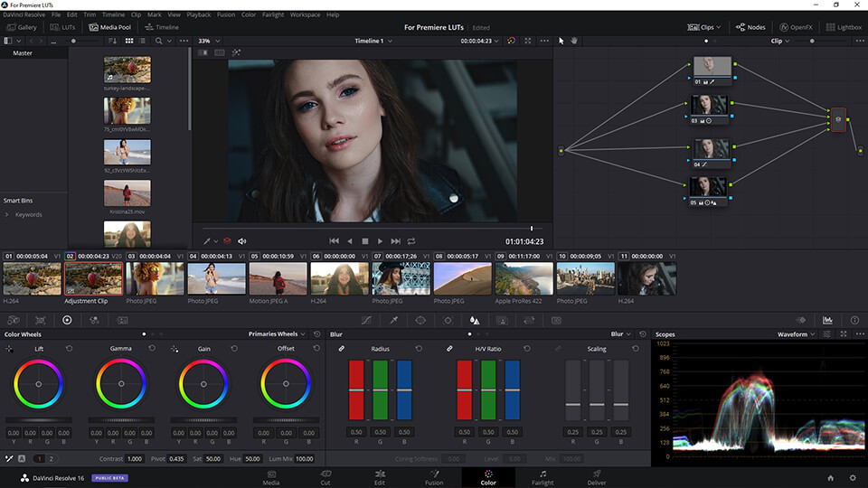The image size is (868, 488).
Task: Select the Color Wheels palette icon
Action: click(x=67, y=320)
